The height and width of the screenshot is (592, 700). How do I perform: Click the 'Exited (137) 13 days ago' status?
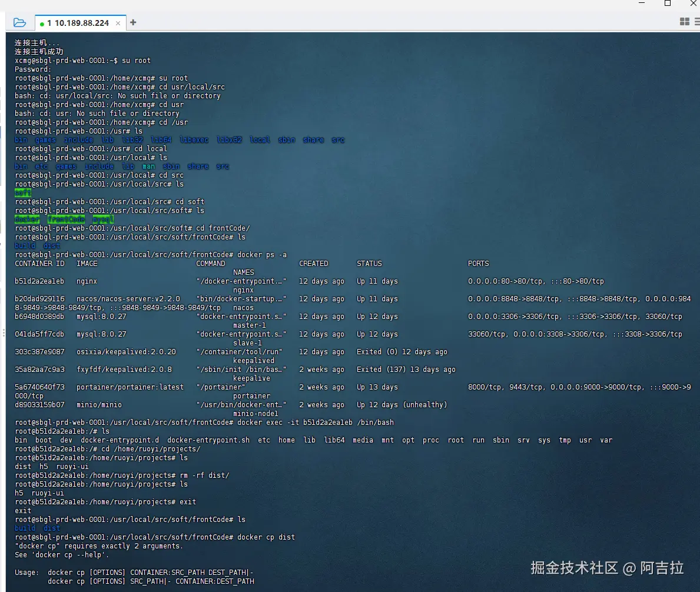(406, 370)
